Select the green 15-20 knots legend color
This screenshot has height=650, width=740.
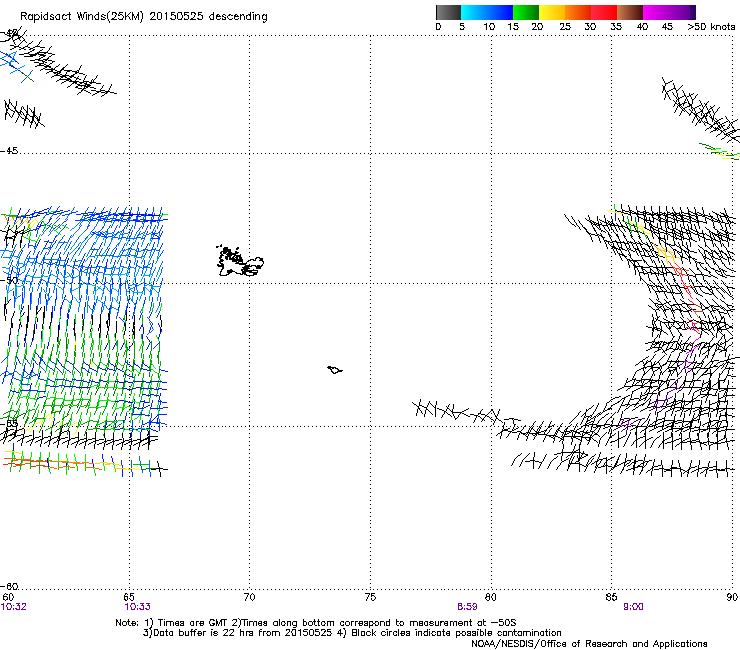pyautogui.click(x=526, y=12)
